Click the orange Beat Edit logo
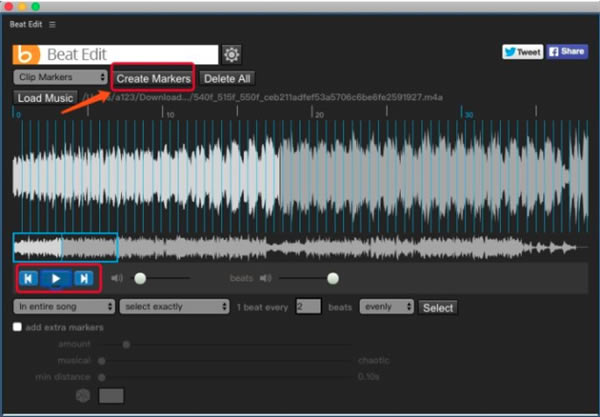The height and width of the screenshot is (417, 600). [x=26, y=55]
